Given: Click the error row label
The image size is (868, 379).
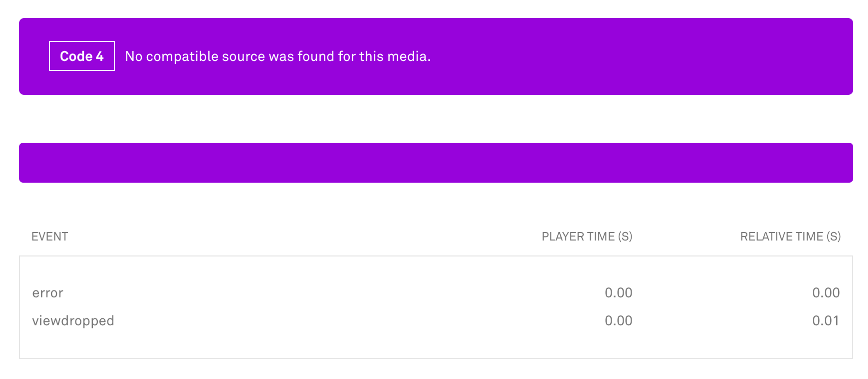Looking at the screenshot, I should click(x=47, y=293).
